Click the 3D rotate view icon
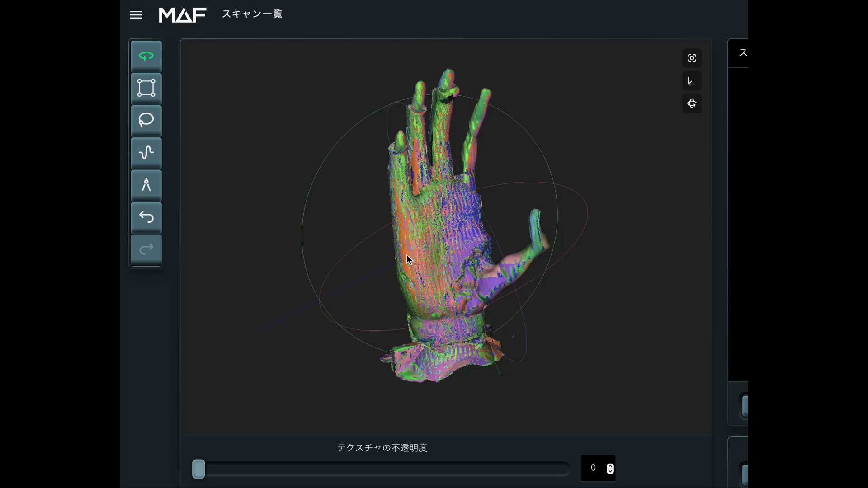This screenshot has height=488, width=868. [x=692, y=103]
